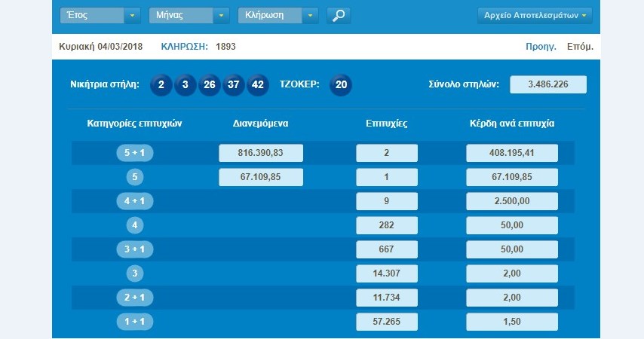Click the Κέρδη ανά επιτυχία column header
644x339 pixels.
pos(512,124)
